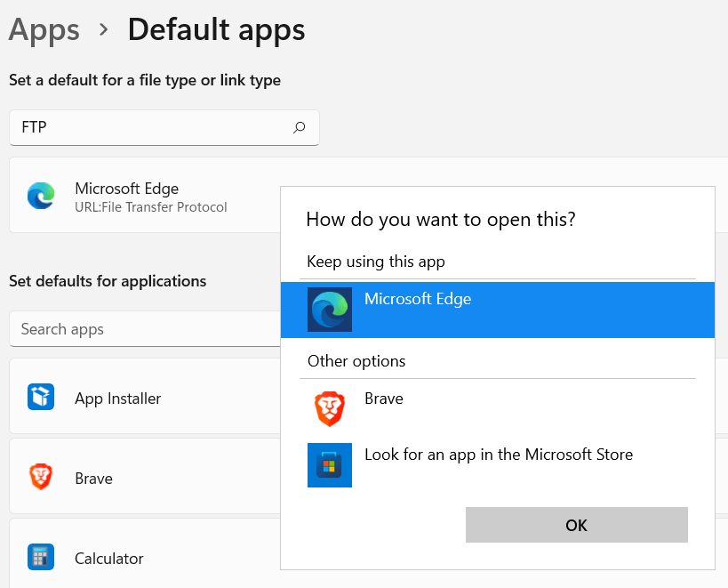
Task: Click the Brave icon in applications list
Action: coord(41,477)
